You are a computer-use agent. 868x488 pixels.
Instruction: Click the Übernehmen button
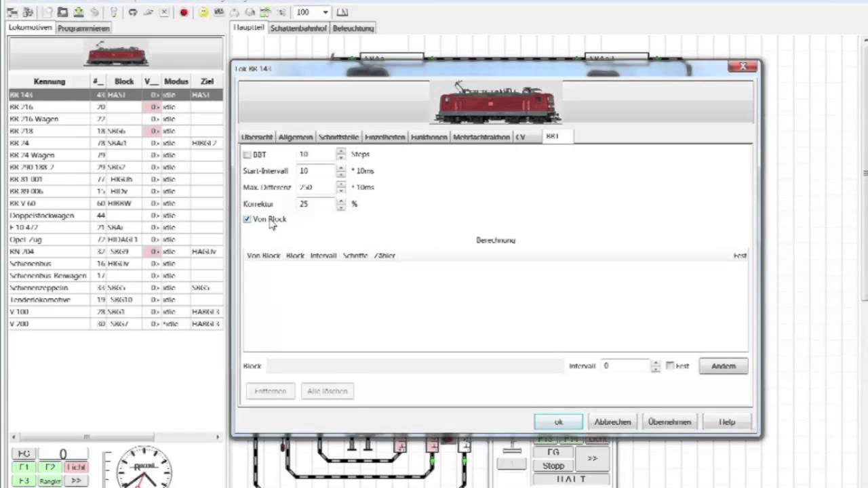point(669,422)
